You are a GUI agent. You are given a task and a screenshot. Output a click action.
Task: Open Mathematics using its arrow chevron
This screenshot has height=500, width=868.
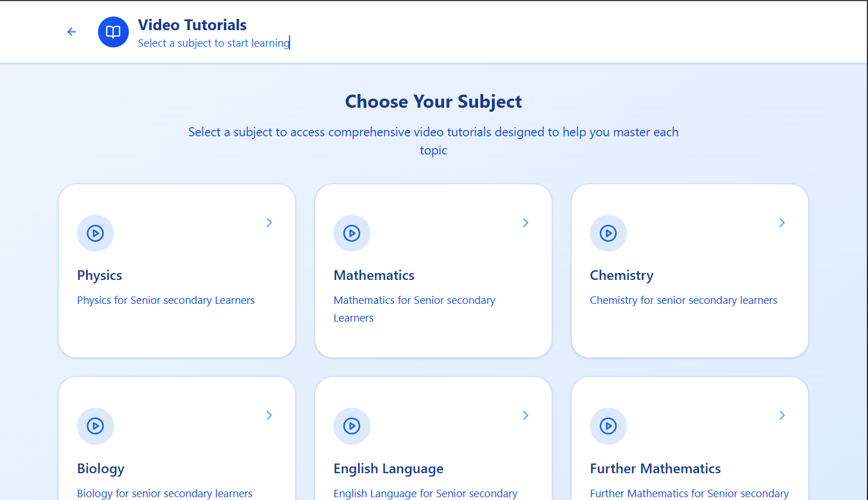525,222
